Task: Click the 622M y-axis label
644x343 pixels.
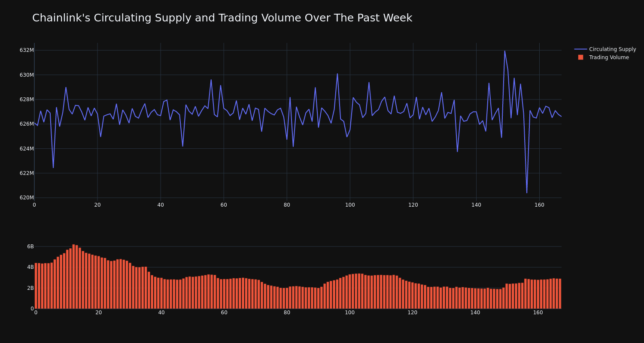Action: [27, 173]
